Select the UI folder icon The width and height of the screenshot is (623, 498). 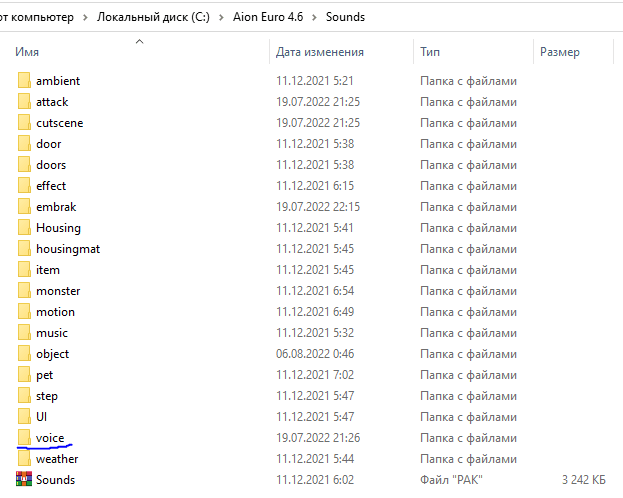[x=25, y=417]
